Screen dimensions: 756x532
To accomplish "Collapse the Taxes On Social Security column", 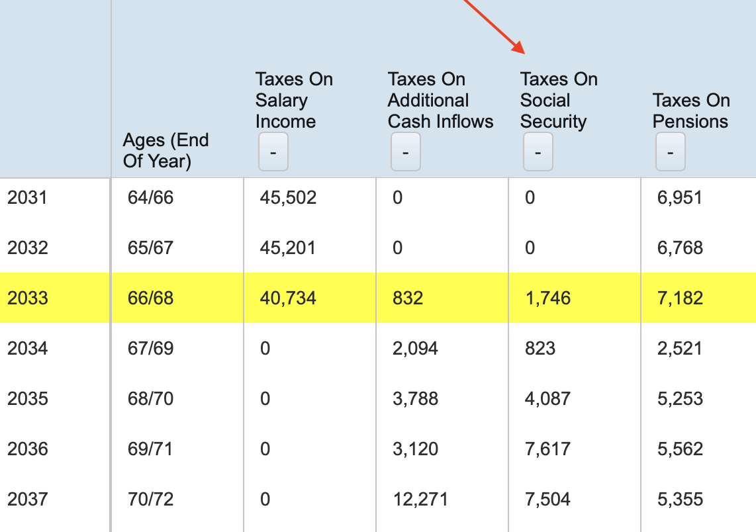I will (538, 152).
